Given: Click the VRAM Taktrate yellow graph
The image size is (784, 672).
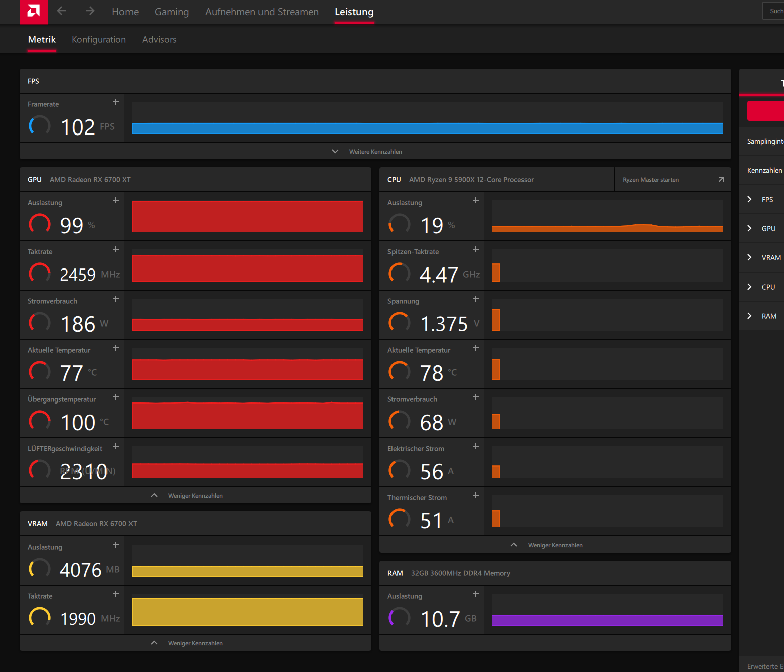Looking at the screenshot, I should pos(247,610).
